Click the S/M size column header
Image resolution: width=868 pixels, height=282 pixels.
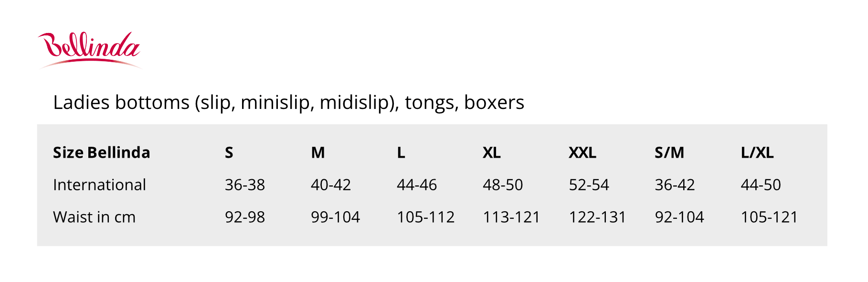click(x=669, y=152)
